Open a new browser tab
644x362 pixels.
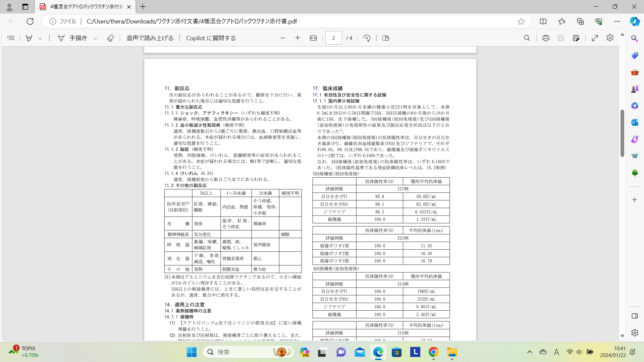point(143,6)
